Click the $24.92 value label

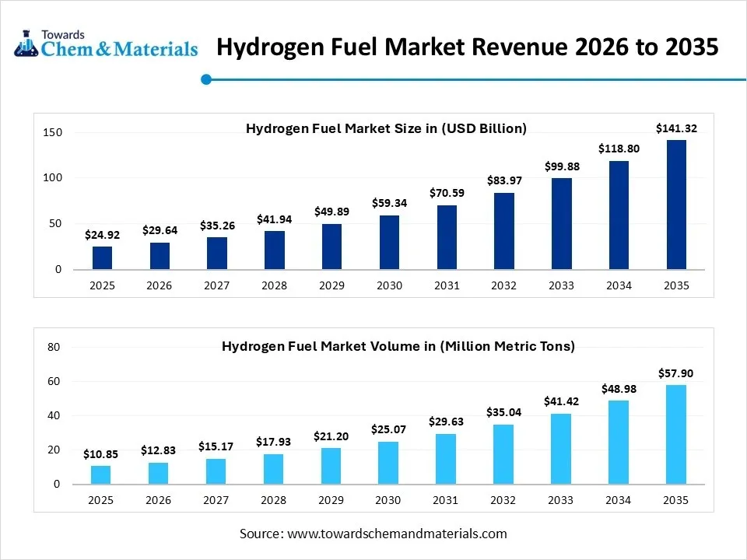point(103,235)
